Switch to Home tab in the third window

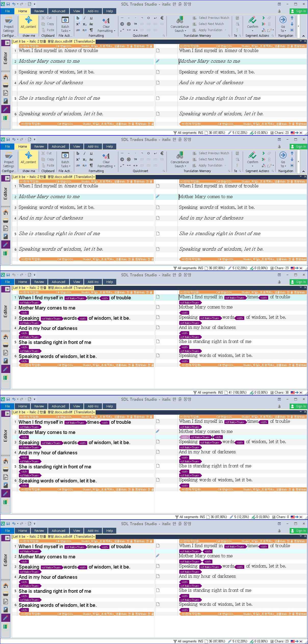(23, 282)
